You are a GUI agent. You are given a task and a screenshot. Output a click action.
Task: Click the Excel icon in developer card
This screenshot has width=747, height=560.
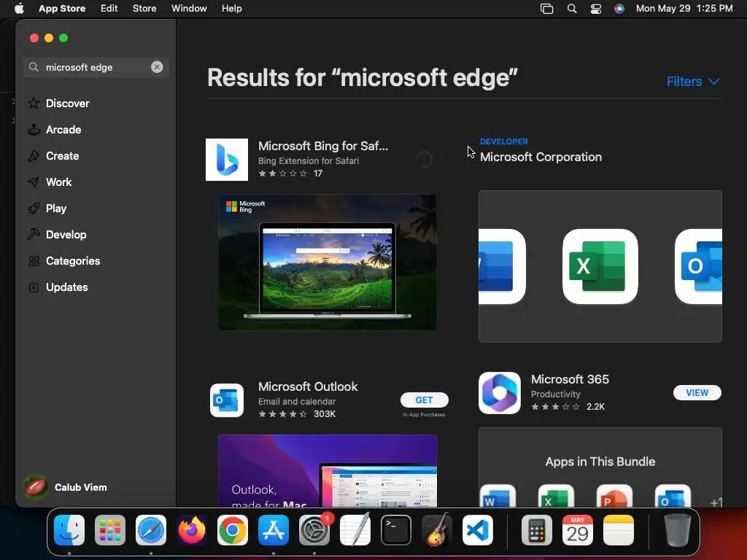click(600, 266)
